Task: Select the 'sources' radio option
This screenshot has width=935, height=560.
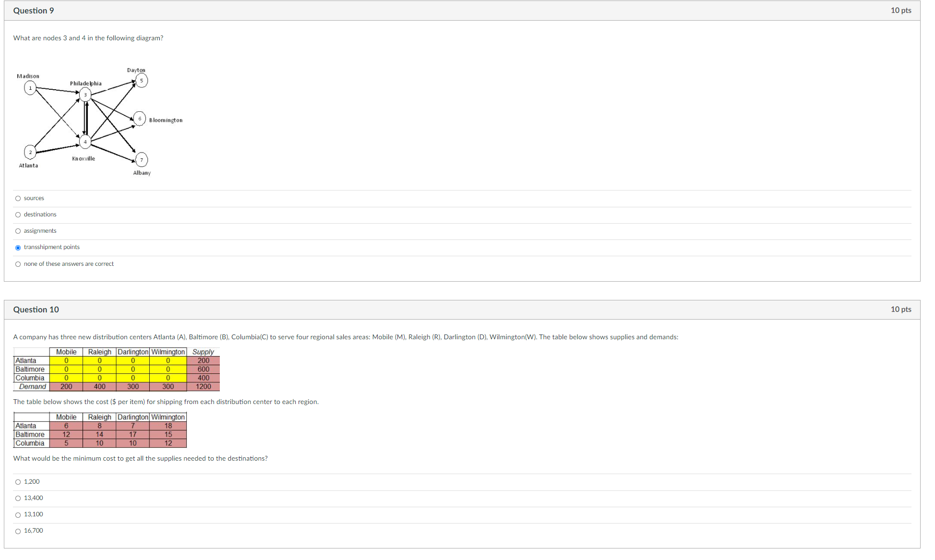Action: pyautogui.click(x=18, y=199)
